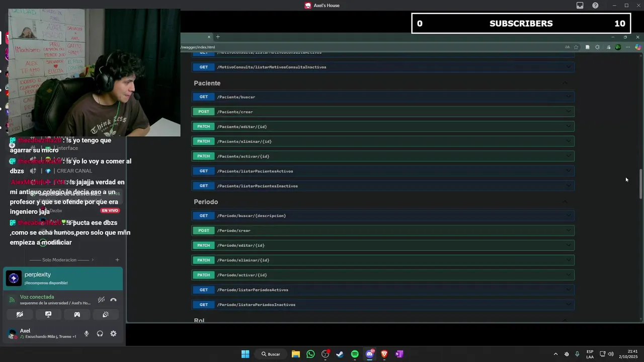Expand POST /Paciente/crear endpoint
644x362 pixels.
[x=383, y=112]
